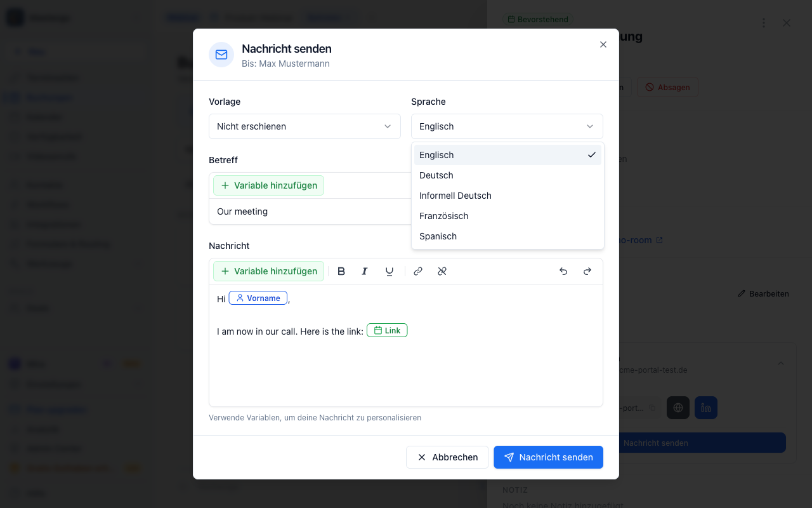
Task: Toggle italic formatting in message editor
Action: (x=365, y=271)
